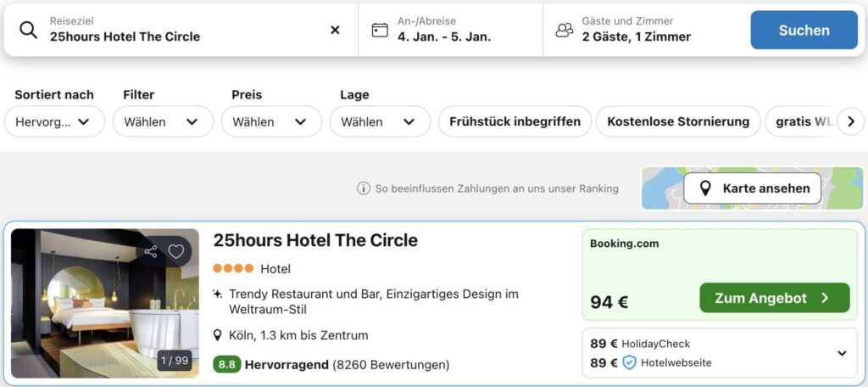Edit the Reiseziel destination field
The height and width of the screenshot is (387, 868).
click(181, 30)
